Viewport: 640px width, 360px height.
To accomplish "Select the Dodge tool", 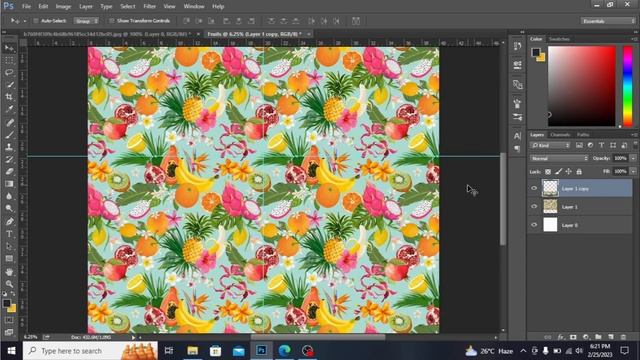I will coord(9,209).
